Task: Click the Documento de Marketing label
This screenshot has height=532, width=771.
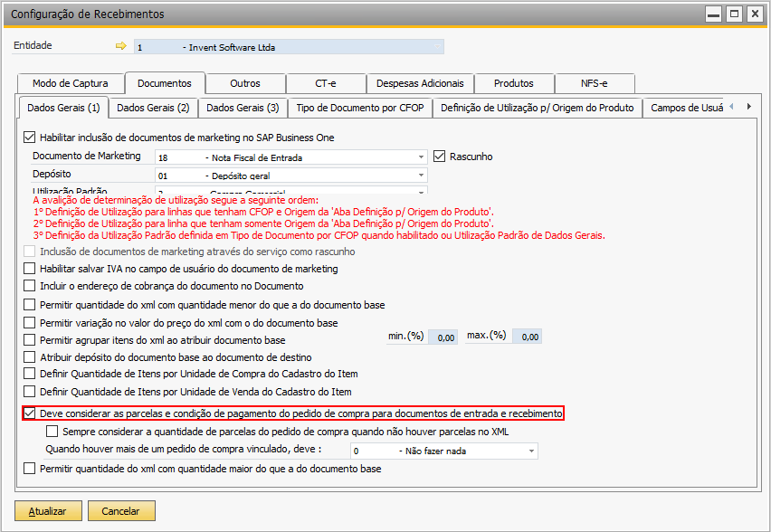Action: (87, 156)
